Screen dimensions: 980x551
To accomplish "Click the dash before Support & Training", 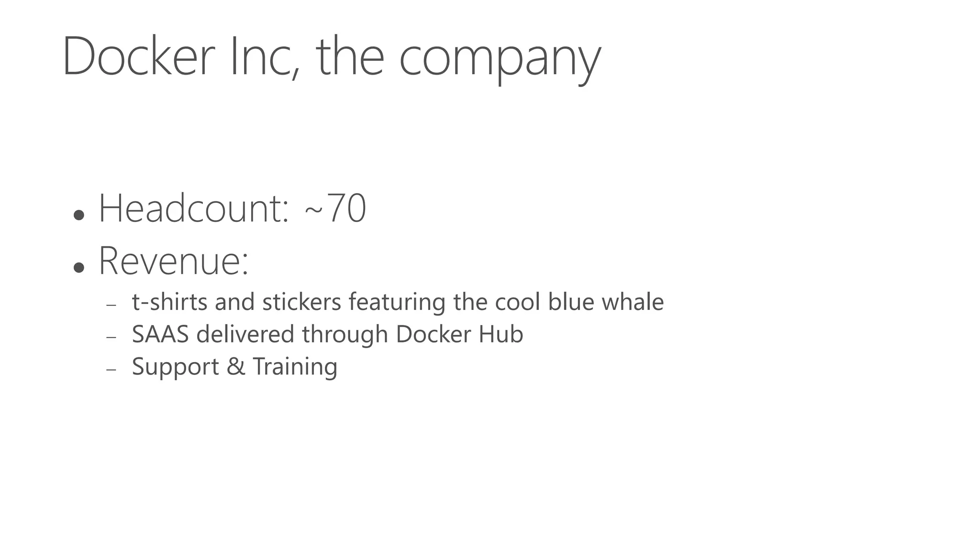I will click(111, 370).
